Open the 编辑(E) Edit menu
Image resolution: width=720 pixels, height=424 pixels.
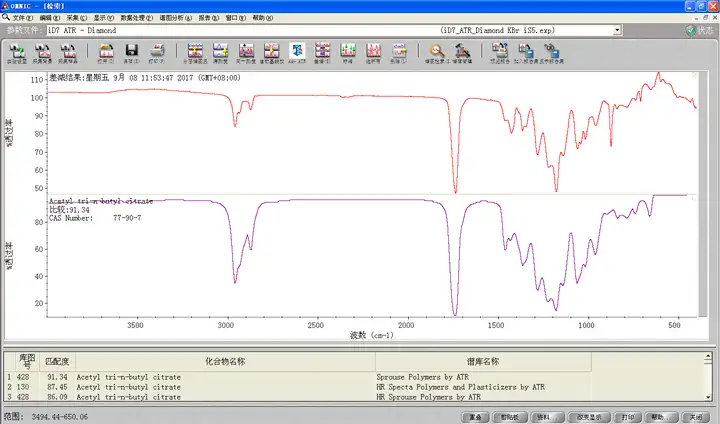coord(50,18)
